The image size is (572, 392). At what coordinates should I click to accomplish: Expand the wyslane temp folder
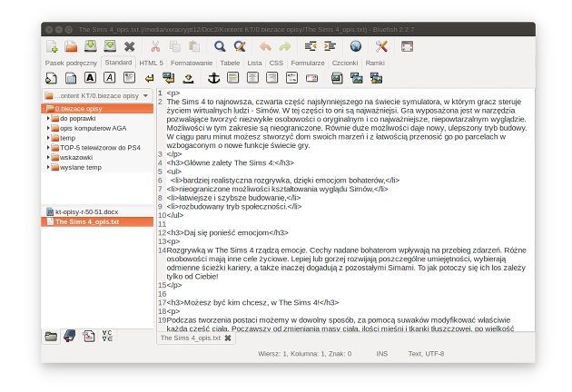[x=48, y=167]
